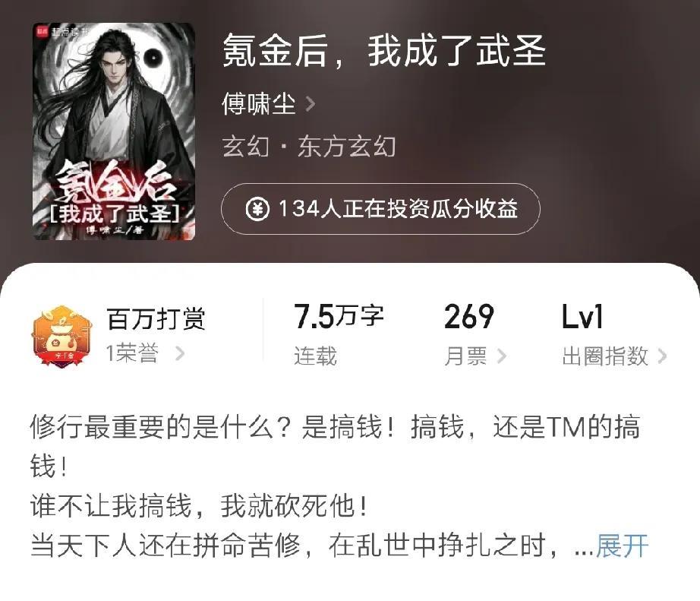This screenshot has width=700, height=601.
Task: Open 月票 monthly tickets chevron
Action: coord(502,356)
